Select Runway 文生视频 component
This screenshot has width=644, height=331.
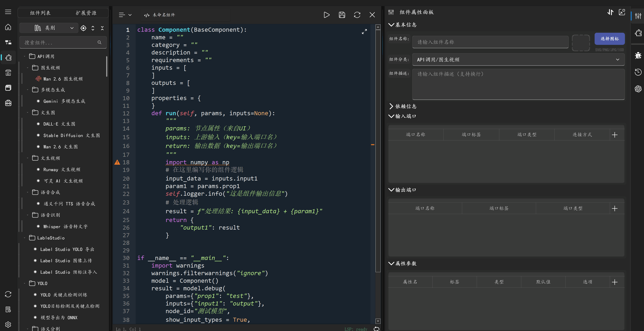62,169
